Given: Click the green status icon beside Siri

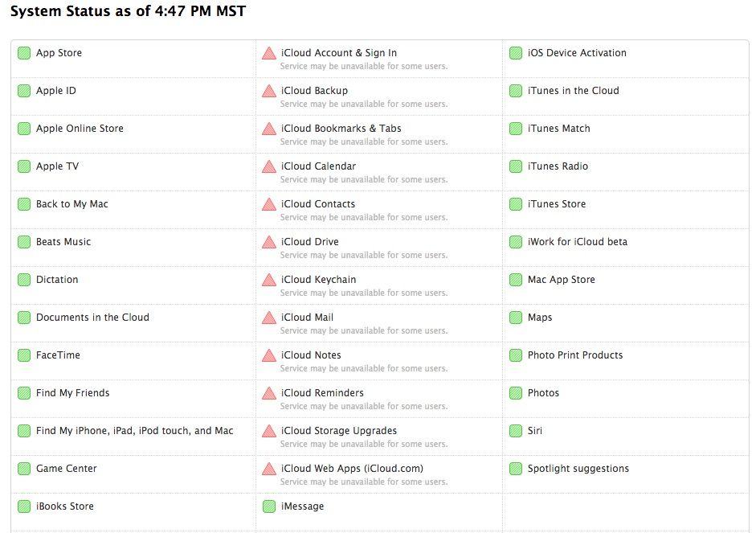Looking at the screenshot, I should tap(516, 431).
